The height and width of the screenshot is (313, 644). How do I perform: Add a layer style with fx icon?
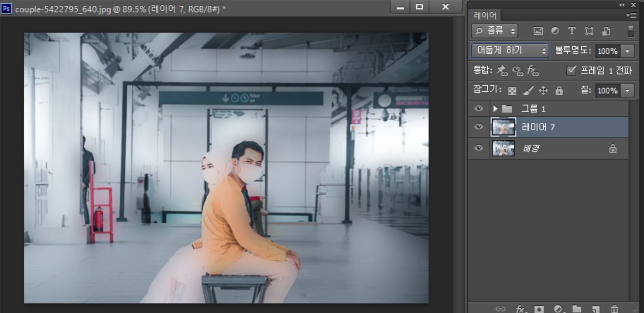[520, 309]
